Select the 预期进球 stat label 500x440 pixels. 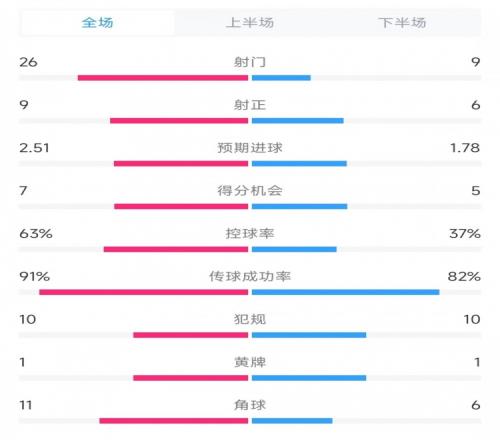[250, 148]
